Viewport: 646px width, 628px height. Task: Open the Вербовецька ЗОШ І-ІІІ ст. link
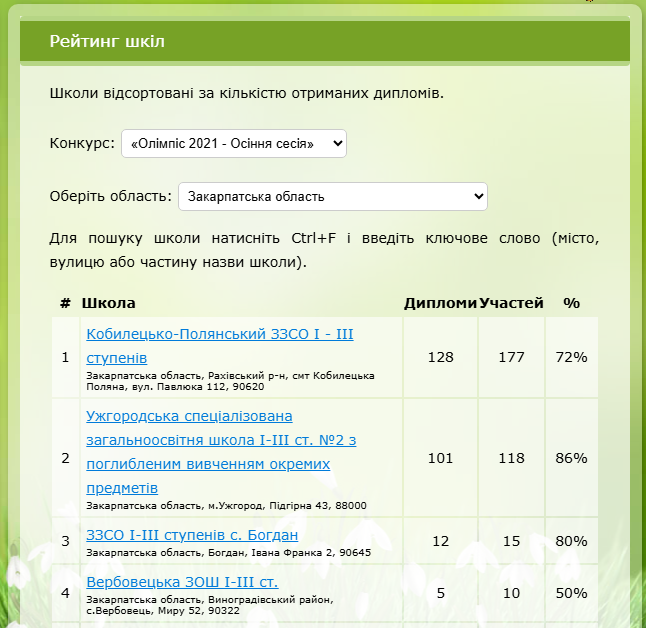pos(182,582)
